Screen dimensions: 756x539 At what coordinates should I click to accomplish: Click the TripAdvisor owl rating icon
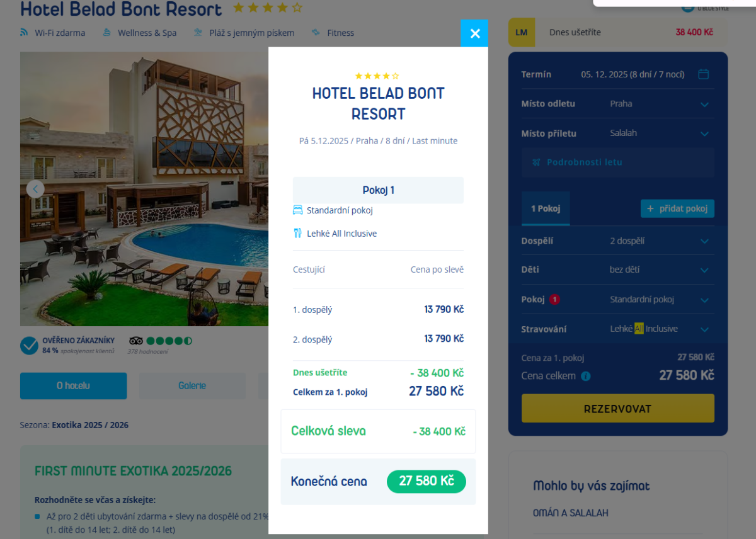pyautogui.click(x=136, y=341)
